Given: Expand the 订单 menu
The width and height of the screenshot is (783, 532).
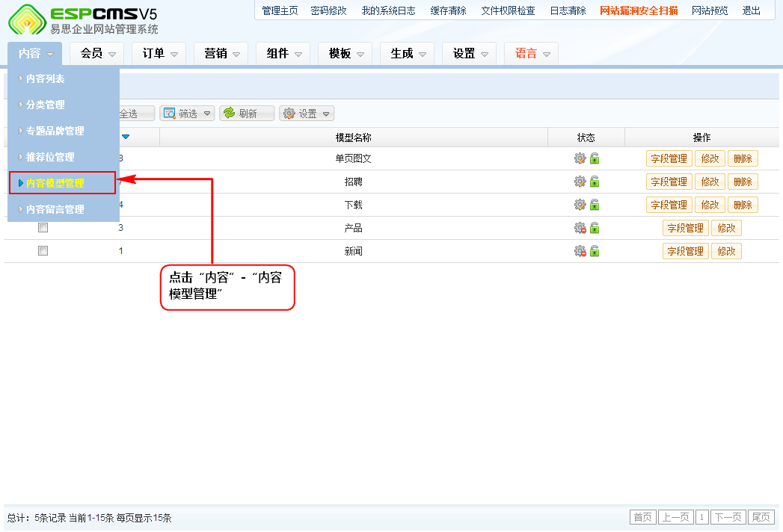Looking at the screenshot, I should coord(159,53).
